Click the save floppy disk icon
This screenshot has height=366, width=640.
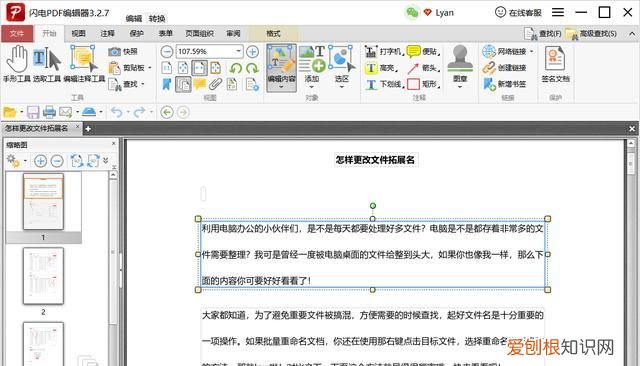pos(33,112)
